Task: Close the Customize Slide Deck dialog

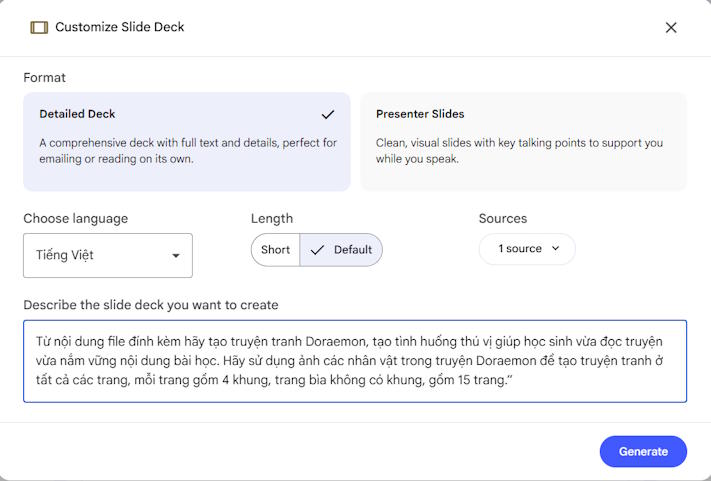Action: pos(671,28)
